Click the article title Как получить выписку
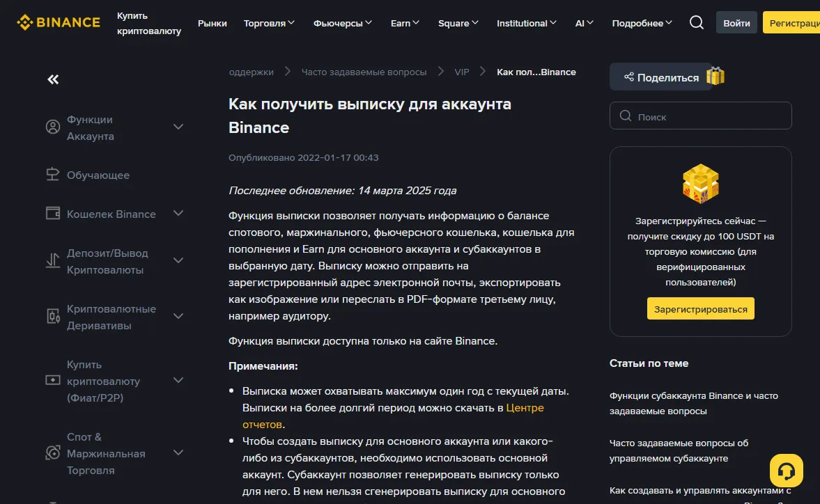 pyautogui.click(x=370, y=116)
